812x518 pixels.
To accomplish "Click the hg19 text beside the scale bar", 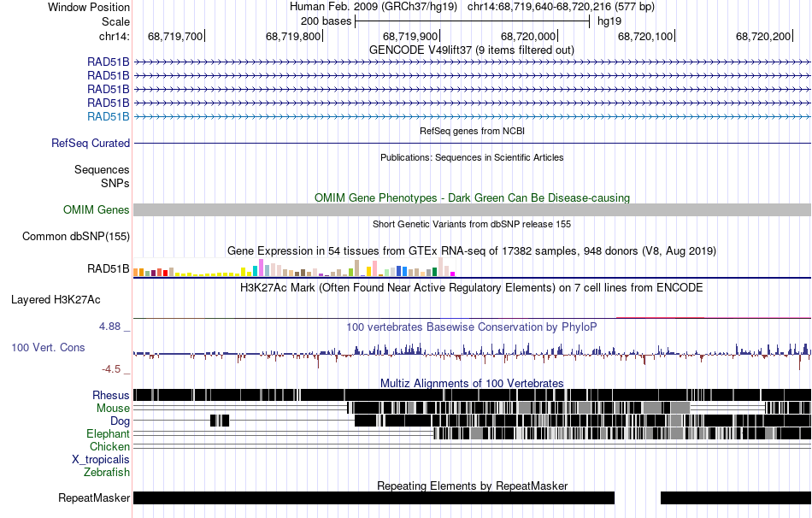I will coord(609,21).
